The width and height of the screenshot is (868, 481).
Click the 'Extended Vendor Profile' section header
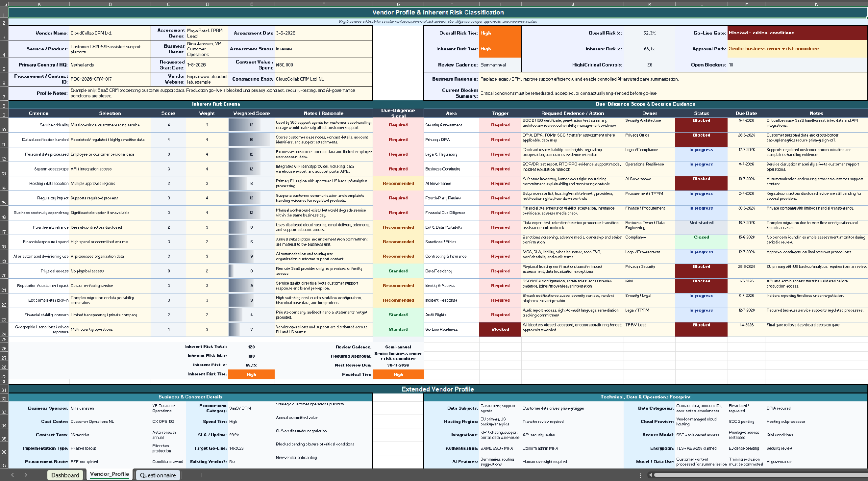[x=438, y=389]
